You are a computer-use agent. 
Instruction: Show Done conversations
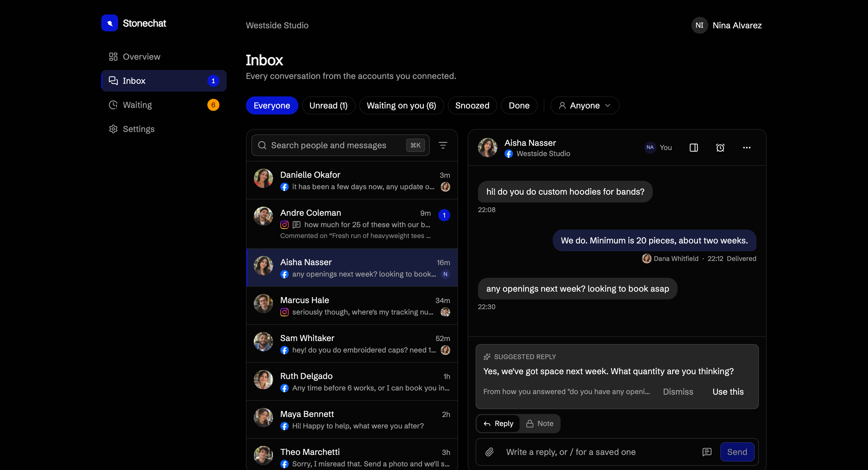(519, 105)
